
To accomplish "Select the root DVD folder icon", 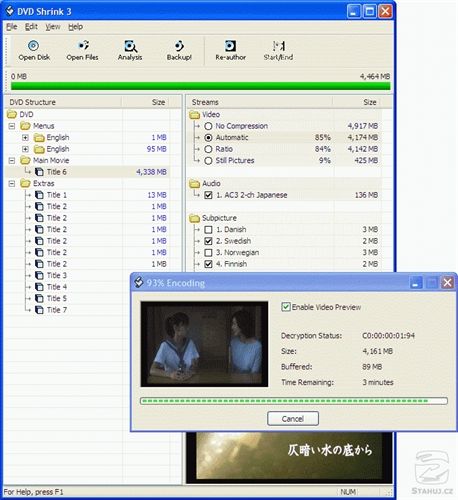I will click(x=12, y=115).
